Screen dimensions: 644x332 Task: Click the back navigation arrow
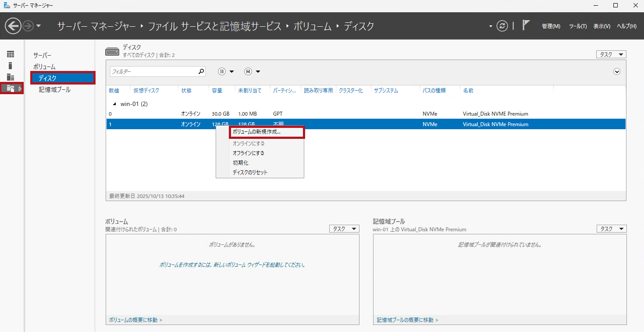(13, 26)
